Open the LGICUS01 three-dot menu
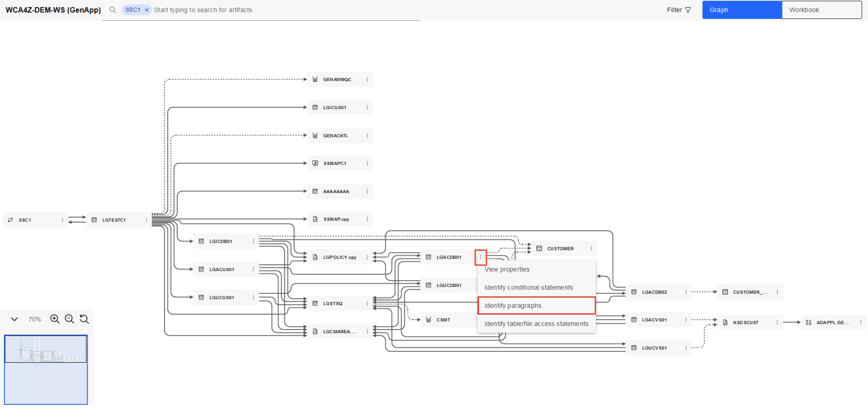Screen dimensions: 868x409 [x=367, y=107]
